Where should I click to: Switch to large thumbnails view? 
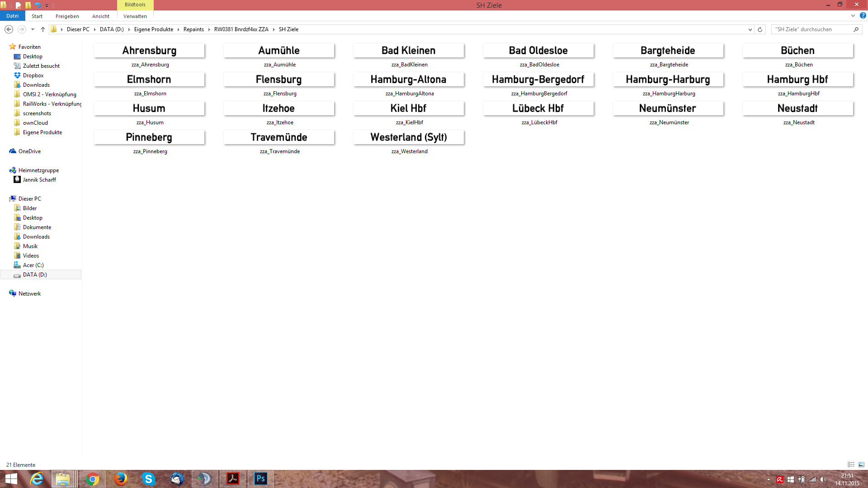pos(861,465)
